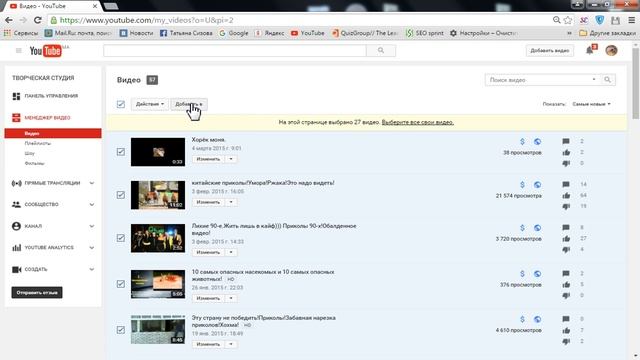Click Выберите все свои видео link
Screen dimensions: 640x360
tap(418, 122)
